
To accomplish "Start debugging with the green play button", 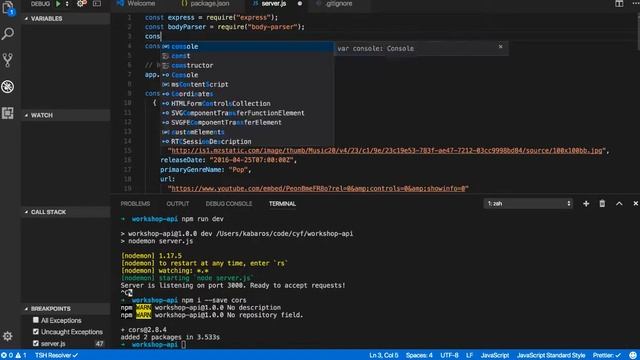I will [x=58, y=4].
